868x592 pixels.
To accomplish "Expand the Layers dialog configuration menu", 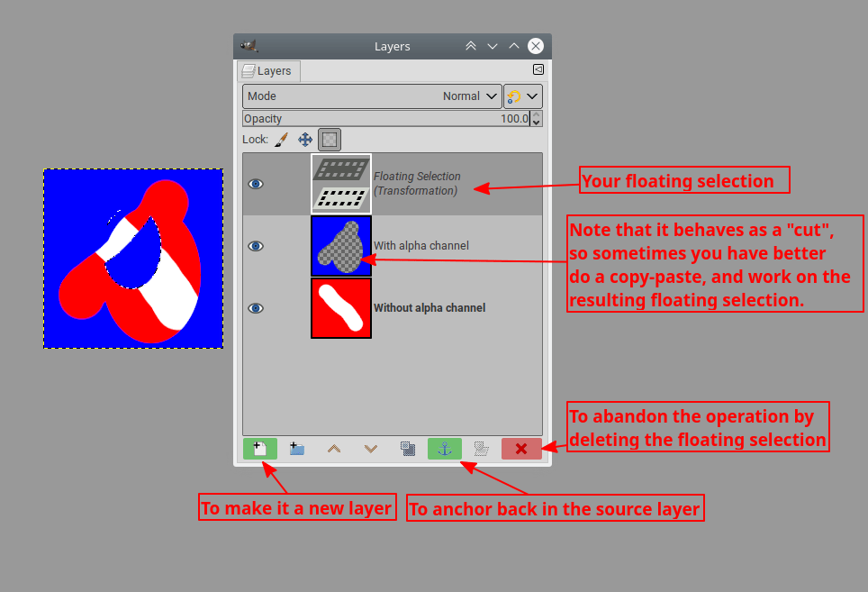I will point(538,68).
